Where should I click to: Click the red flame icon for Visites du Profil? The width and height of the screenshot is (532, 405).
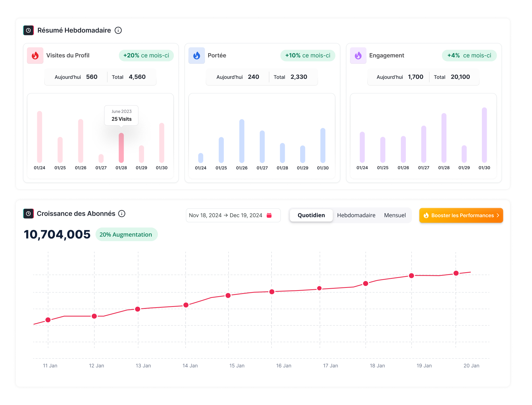pos(35,56)
